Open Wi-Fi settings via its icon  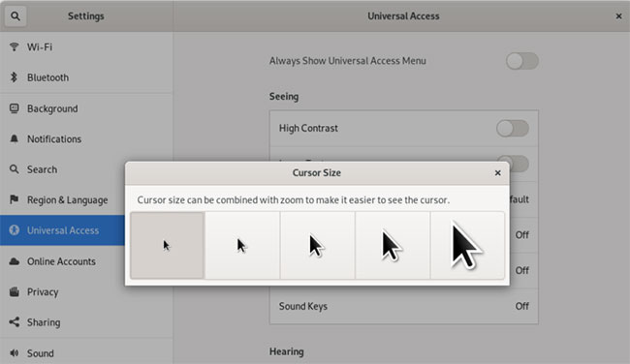[15, 46]
